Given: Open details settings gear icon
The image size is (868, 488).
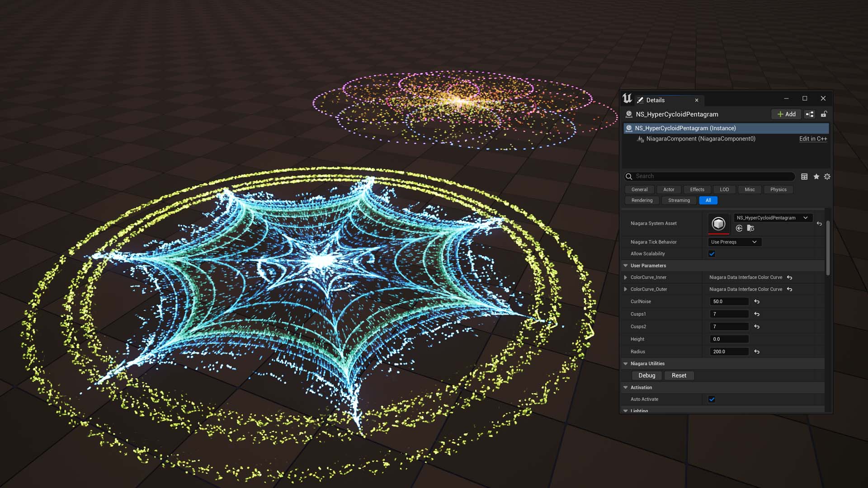Looking at the screenshot, I should click(x=827, y=177).
